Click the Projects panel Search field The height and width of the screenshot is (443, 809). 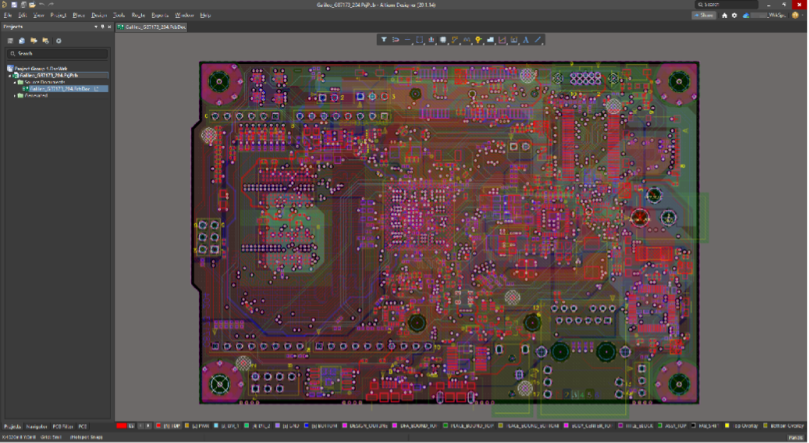pos(57,53)
